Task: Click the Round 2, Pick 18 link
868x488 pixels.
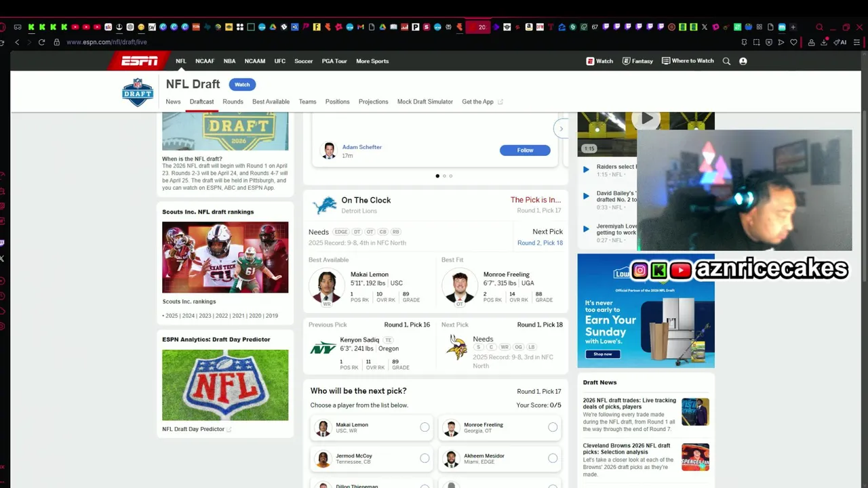Action: click(x=540, y=243)
